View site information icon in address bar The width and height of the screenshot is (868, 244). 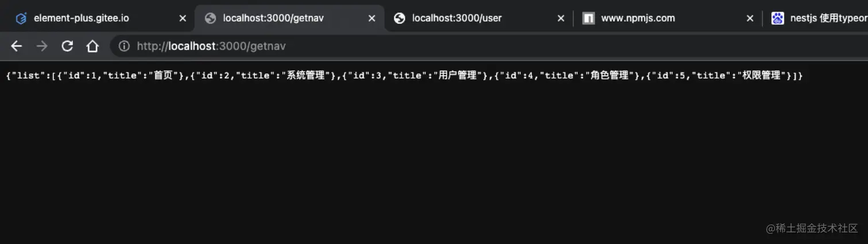(x=124, y=47)
